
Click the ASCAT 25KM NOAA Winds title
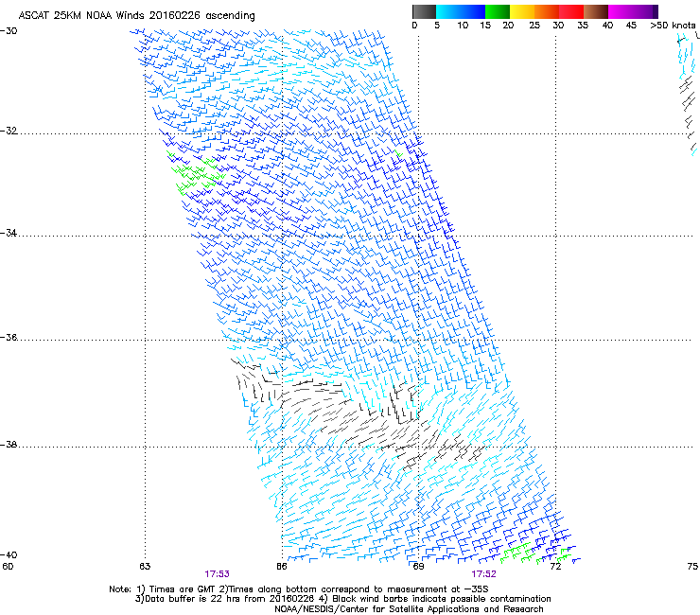[x=136, y=15]
